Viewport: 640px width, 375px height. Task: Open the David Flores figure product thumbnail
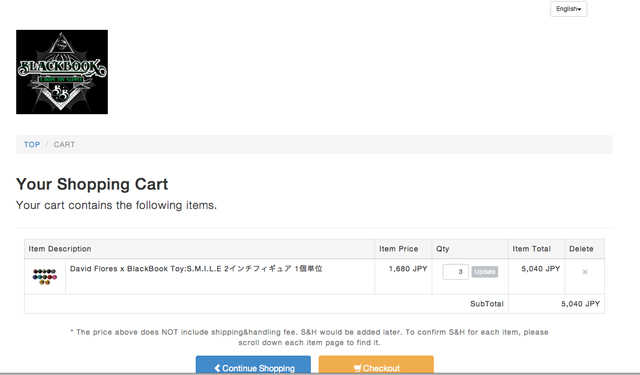click(44, 276)
